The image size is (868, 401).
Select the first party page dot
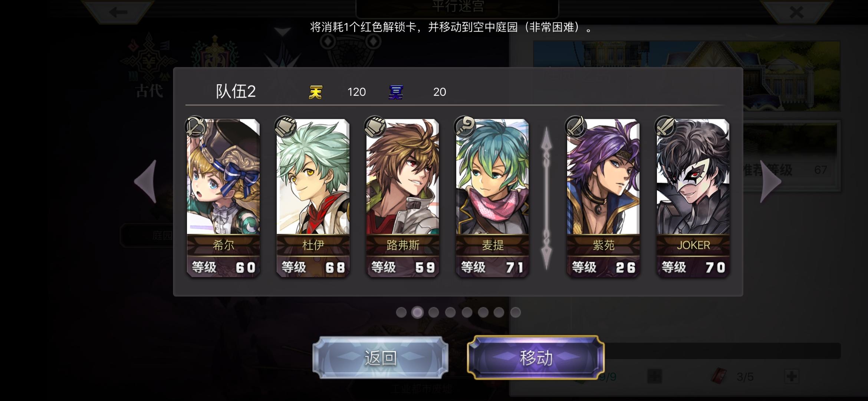pos(401,312)
